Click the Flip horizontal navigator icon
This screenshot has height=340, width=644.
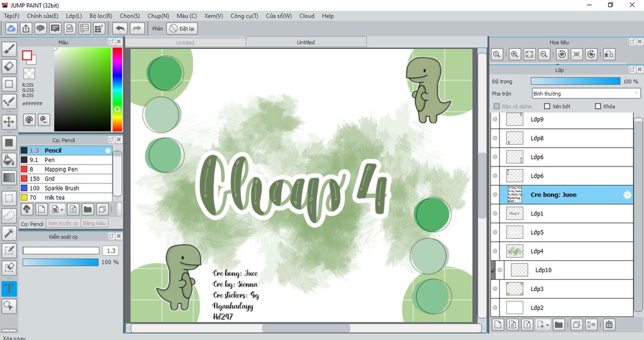coord(609,54)
